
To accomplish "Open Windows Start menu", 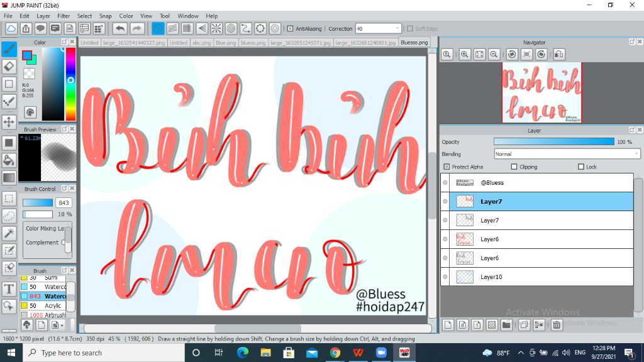I will tap(11, 353).
